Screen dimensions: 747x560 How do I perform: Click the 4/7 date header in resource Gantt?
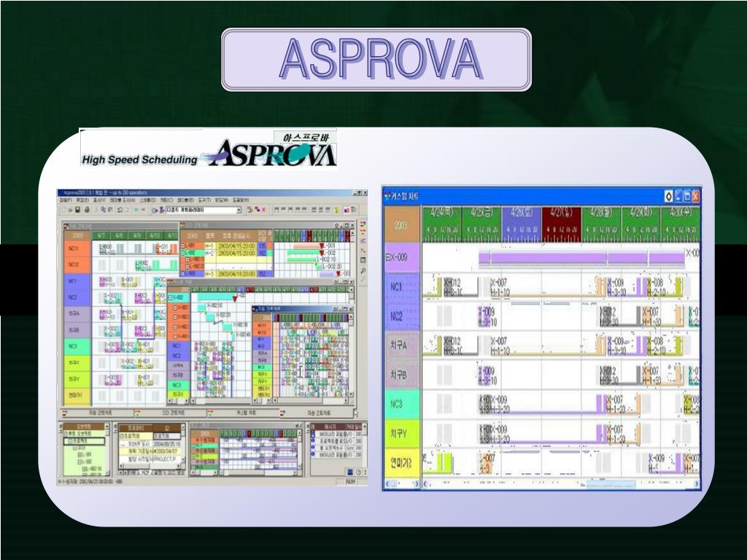(101, 236)
